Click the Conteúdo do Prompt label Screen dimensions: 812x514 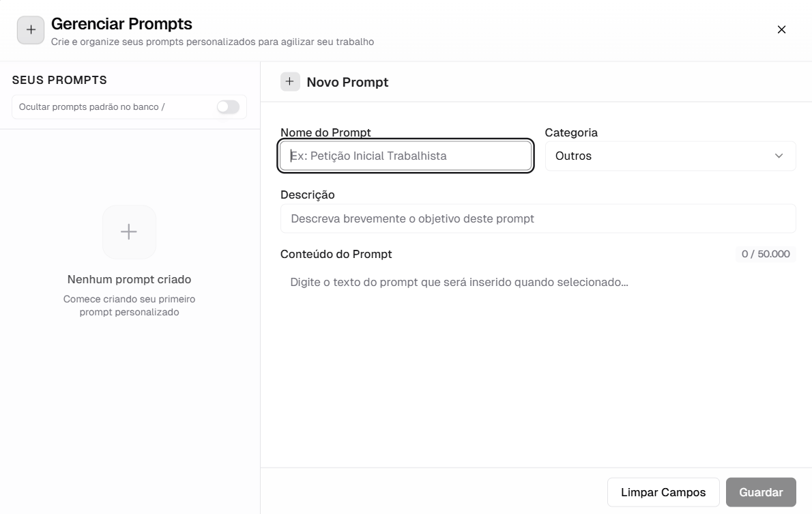336,254
